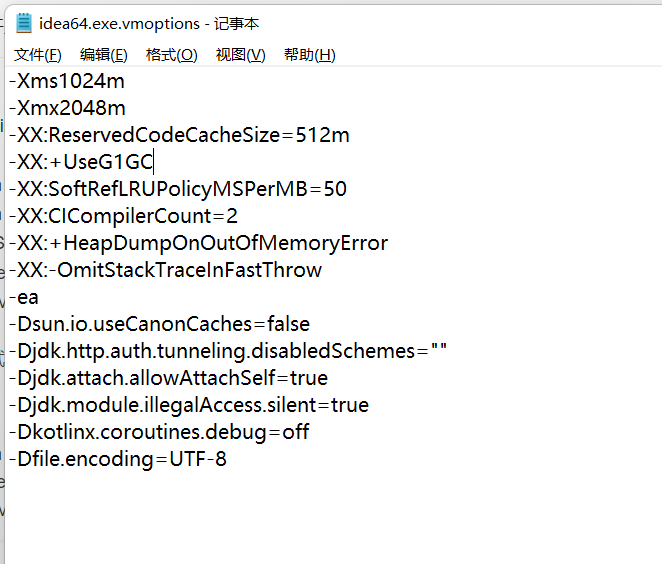Open the 视图(V) menu
Screen dimensions: 662x564
click(x=241, y=55)
